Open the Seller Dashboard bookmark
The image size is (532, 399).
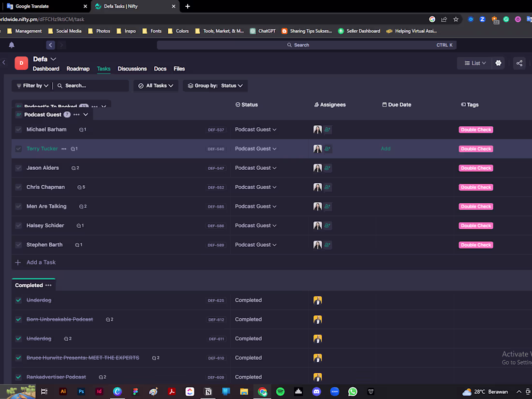359,31
